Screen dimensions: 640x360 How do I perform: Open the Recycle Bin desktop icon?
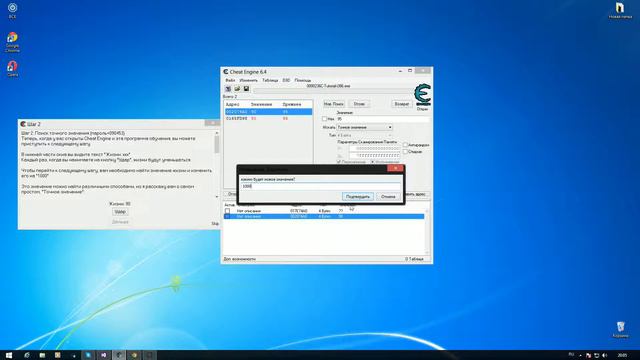coord(620,329)
